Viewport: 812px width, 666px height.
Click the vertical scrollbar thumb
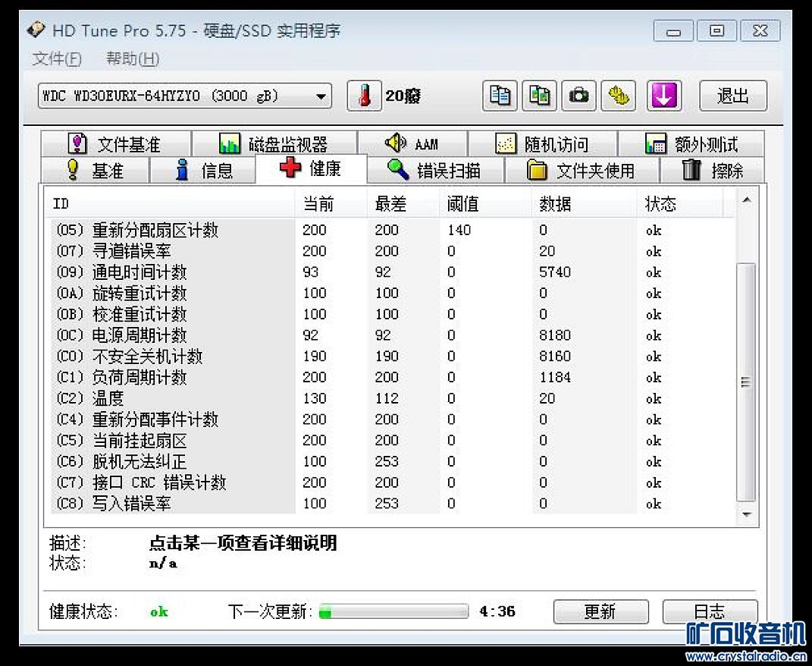click(746, 382)
